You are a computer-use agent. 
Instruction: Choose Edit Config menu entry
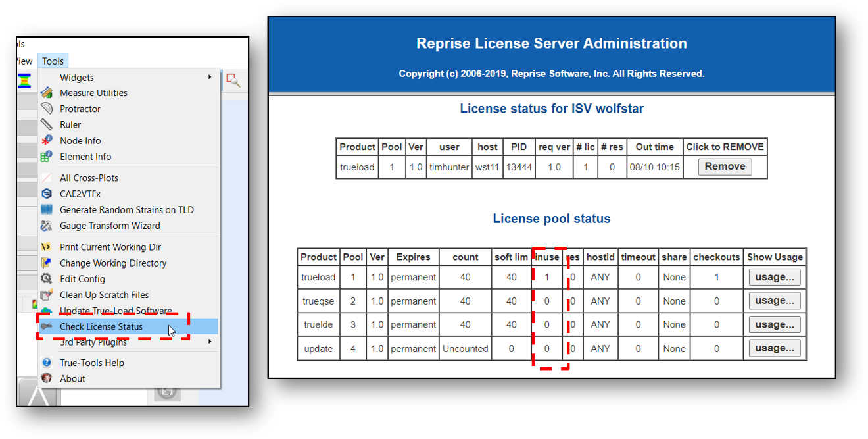128,279
